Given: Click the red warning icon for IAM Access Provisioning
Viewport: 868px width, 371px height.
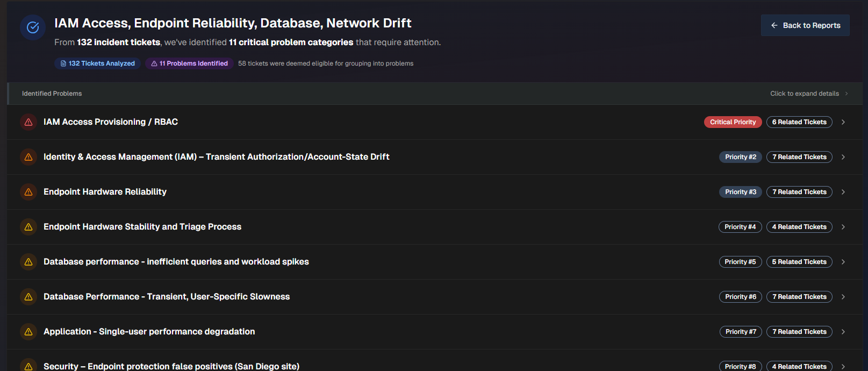Looking at the screenshot, I should coord(28,122).
